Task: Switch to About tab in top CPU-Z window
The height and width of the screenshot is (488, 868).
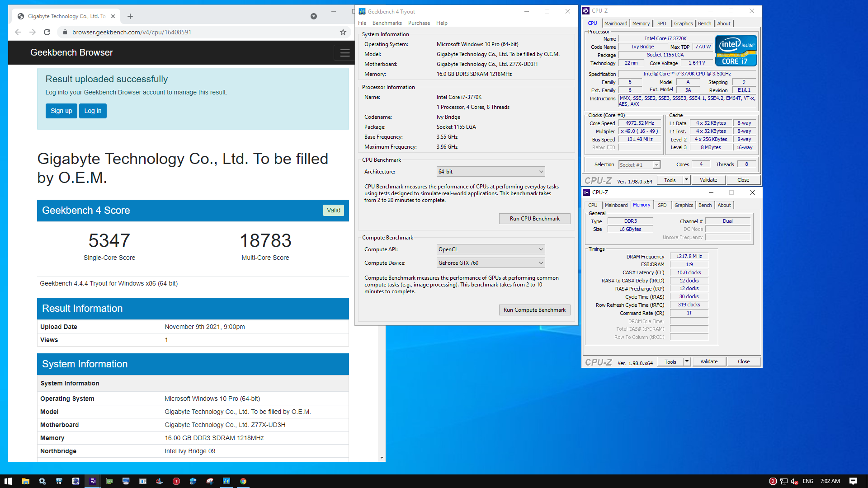Action: [723, 23]
